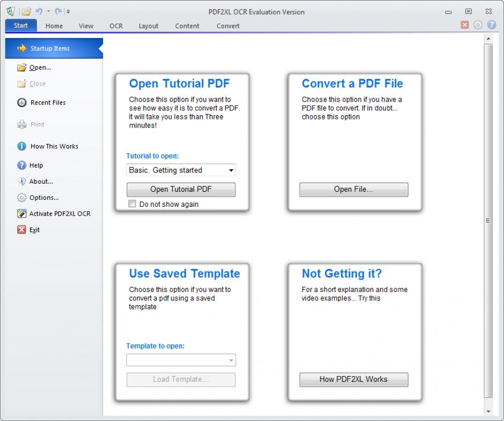
Task: Click the Convert a PDF File heading
Action: pos(352,84)
